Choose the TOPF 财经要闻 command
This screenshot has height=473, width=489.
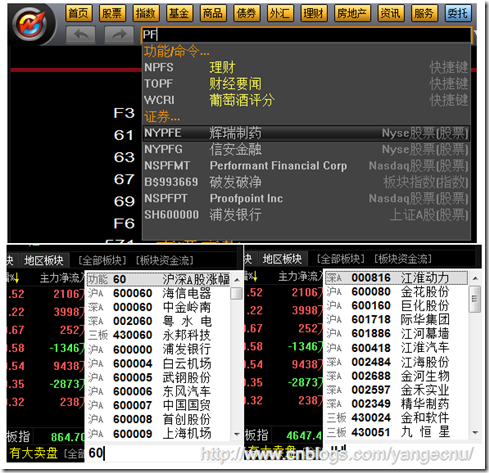click(306, 84)
